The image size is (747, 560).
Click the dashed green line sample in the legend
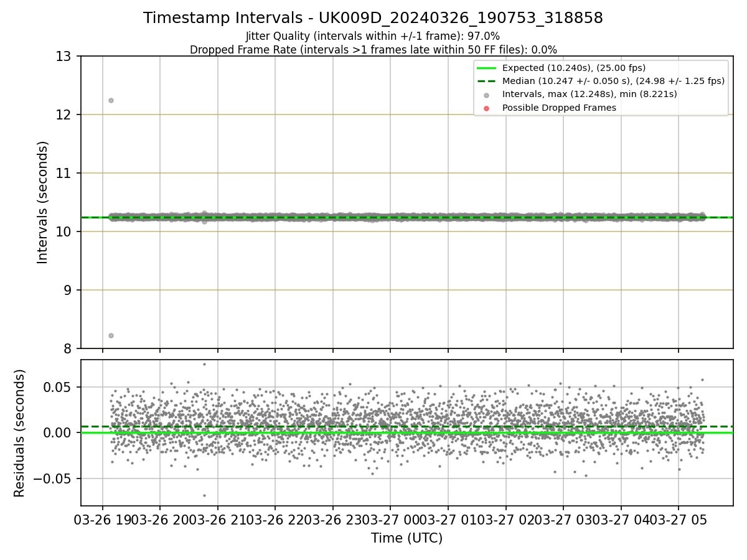487,82
